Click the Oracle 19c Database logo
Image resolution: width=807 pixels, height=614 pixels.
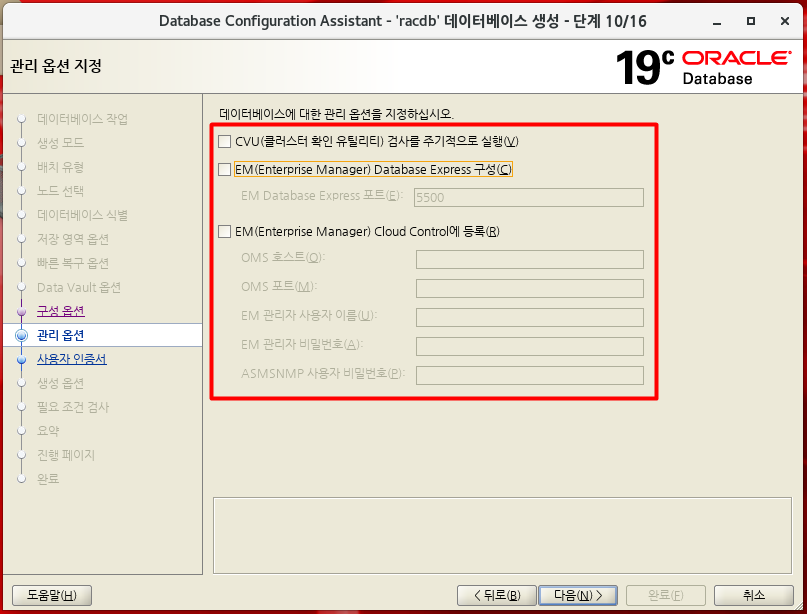click(703, 67)
